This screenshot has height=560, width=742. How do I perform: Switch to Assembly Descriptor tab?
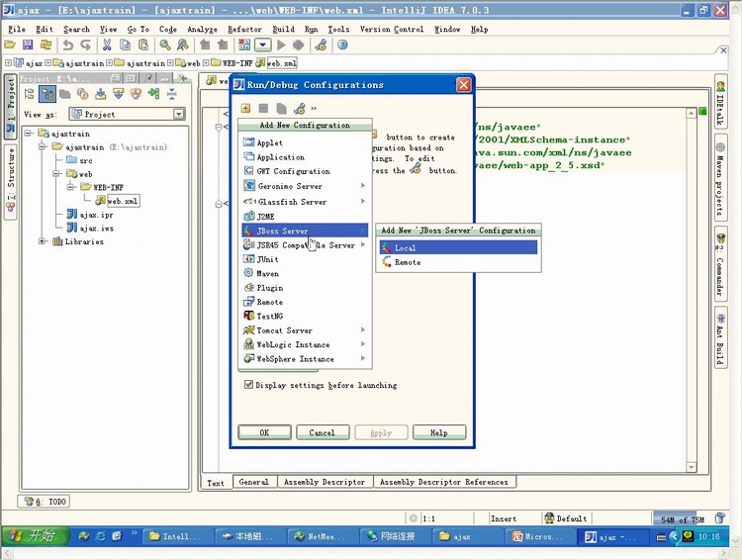pyautogui.click(x=325, y=482)
